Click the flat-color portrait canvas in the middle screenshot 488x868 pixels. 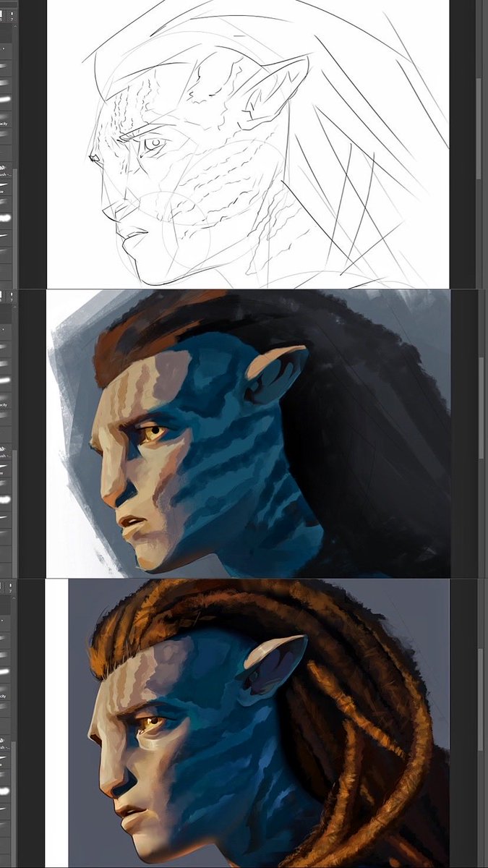[x=248, y=434]
